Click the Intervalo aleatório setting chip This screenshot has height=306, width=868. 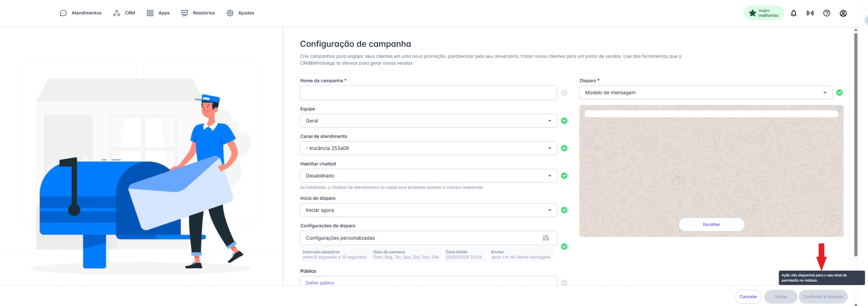(335, 254)
